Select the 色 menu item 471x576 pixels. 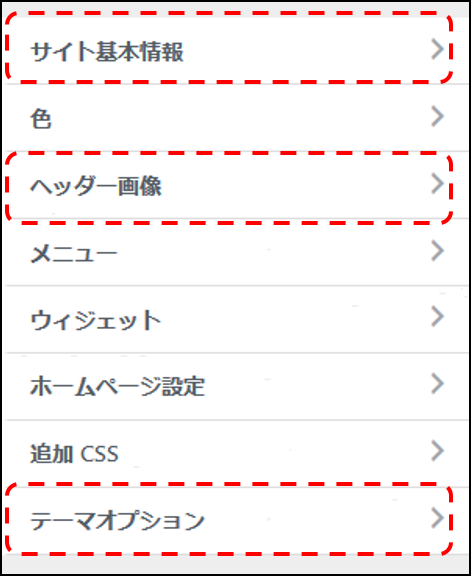(41, 119)
